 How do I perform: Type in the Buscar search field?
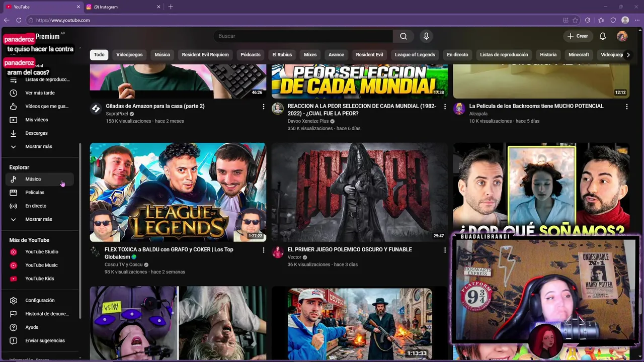coord(303,36)
